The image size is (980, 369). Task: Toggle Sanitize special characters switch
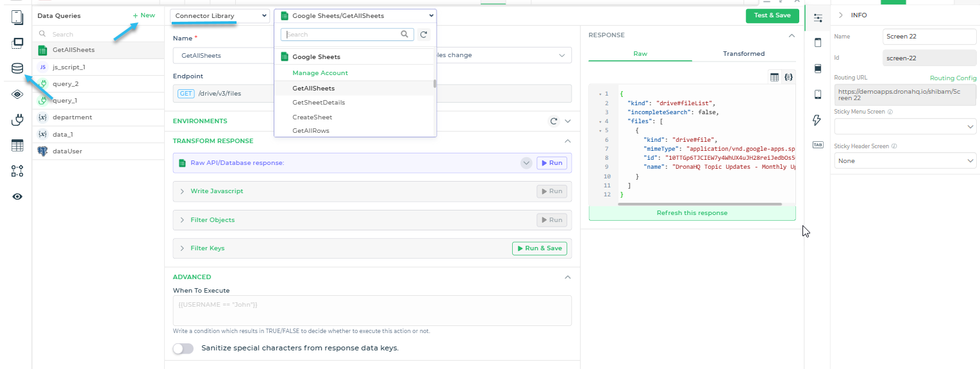[x=183, y=348]
